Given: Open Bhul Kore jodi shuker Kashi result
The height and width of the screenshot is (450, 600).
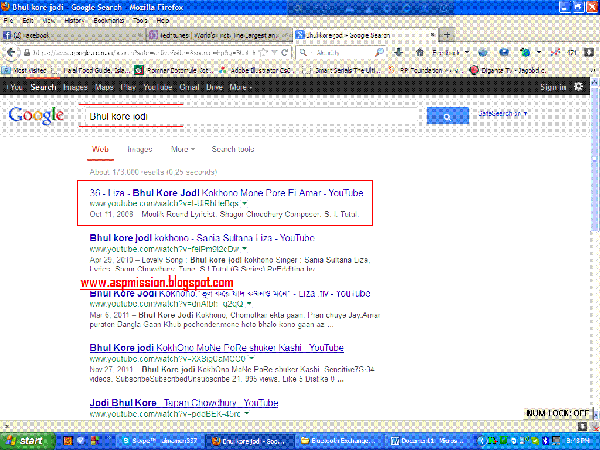Looking at the screenshot, I should (216, 347).
